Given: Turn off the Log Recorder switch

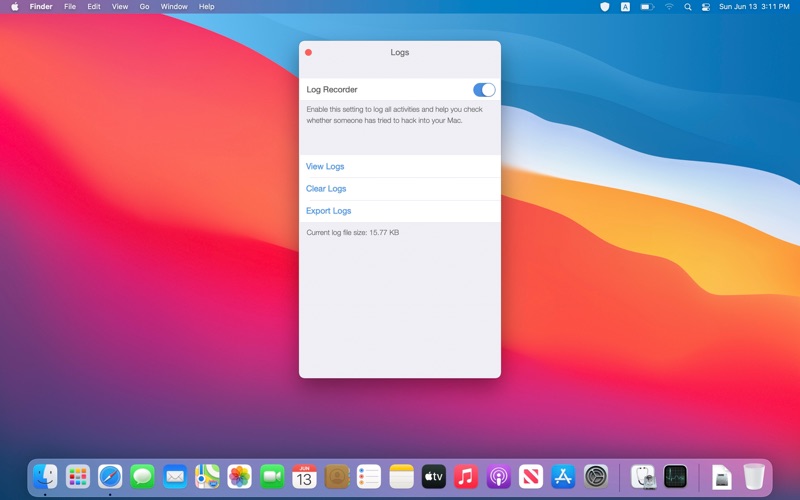Looking at the screenshot, I should 484,90.
